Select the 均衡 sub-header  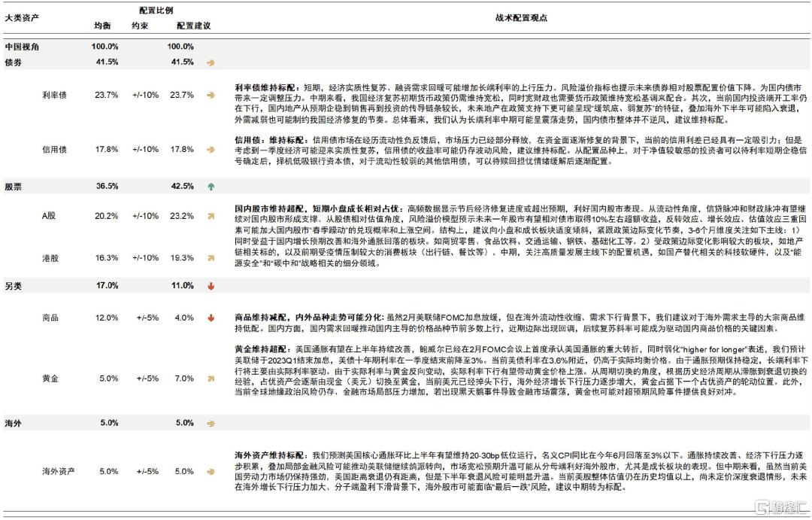point(102,26)
